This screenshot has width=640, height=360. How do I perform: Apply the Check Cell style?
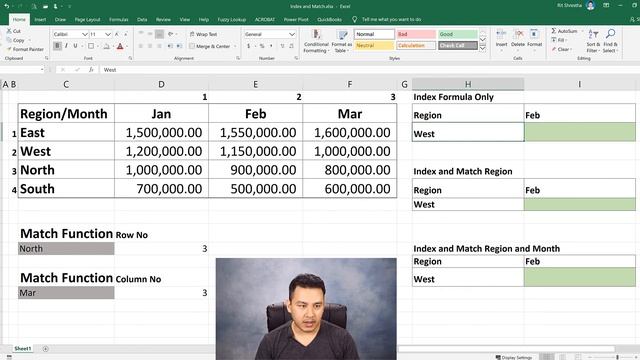(x=458, y=45)
